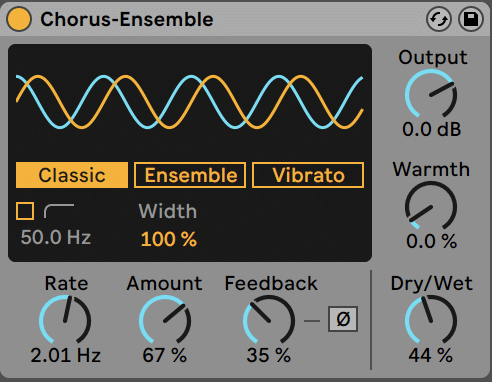Switch to Vibrato mode

[x=308, y=175]
